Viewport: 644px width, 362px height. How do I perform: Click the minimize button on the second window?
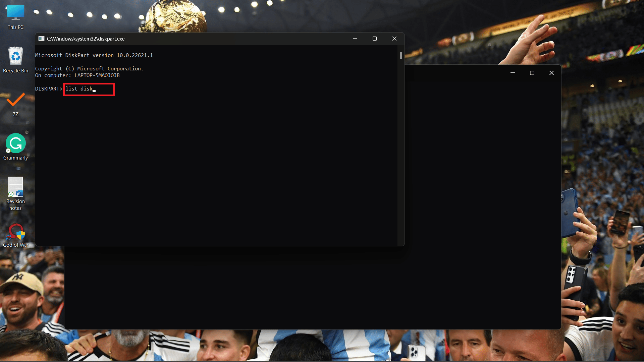pos(513,73)
